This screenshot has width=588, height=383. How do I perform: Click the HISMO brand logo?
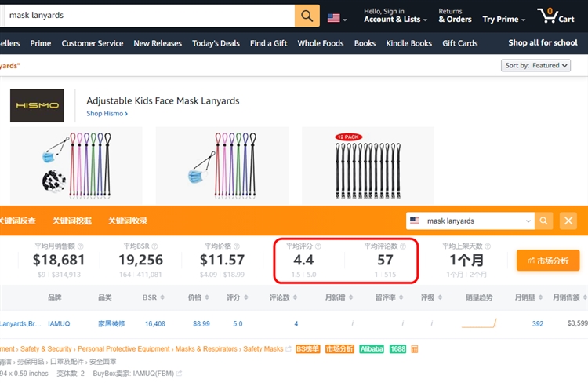point(37,106)
